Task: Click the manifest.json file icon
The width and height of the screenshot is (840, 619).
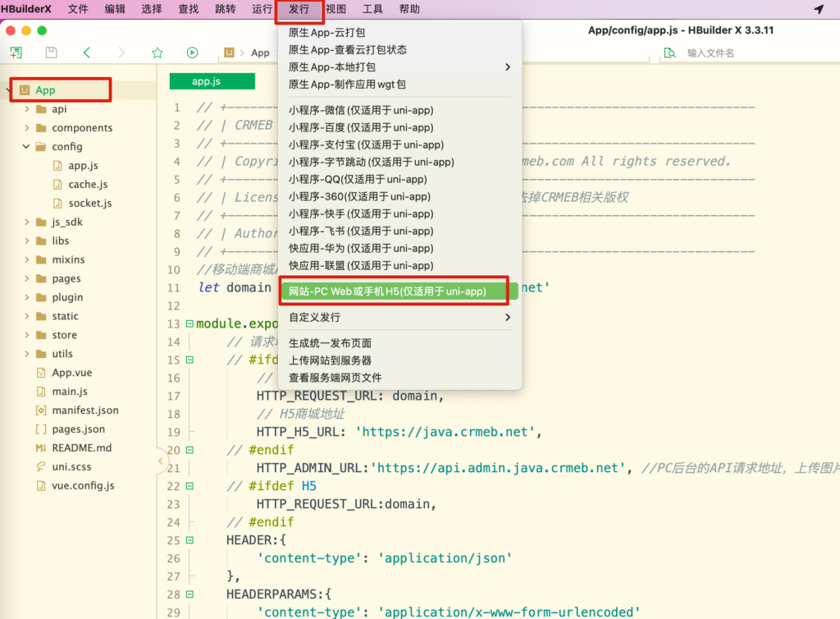Action: (x=41, y=410)
